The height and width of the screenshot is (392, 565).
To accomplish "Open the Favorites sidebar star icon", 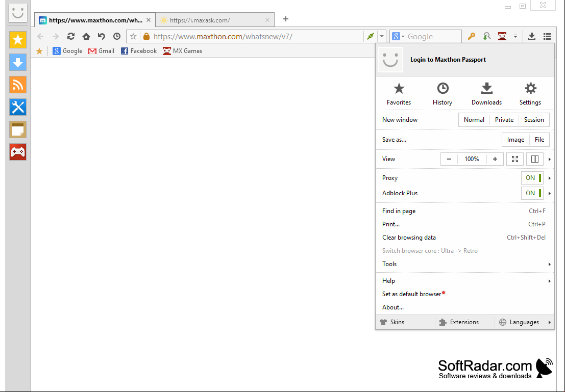I will tap(18, 40).
